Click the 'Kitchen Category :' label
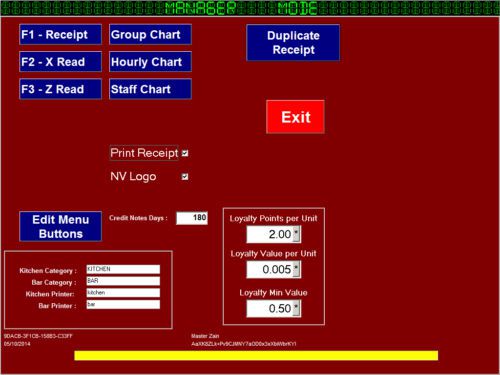500x375 pixels. tap(48, 271)
